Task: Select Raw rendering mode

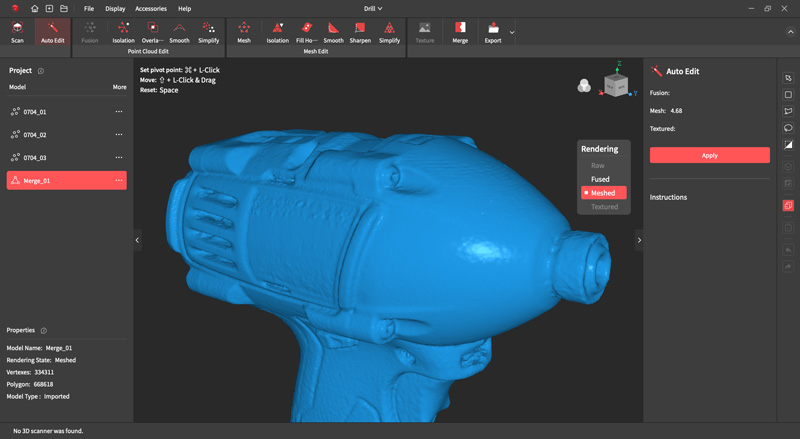Action: 597,165
